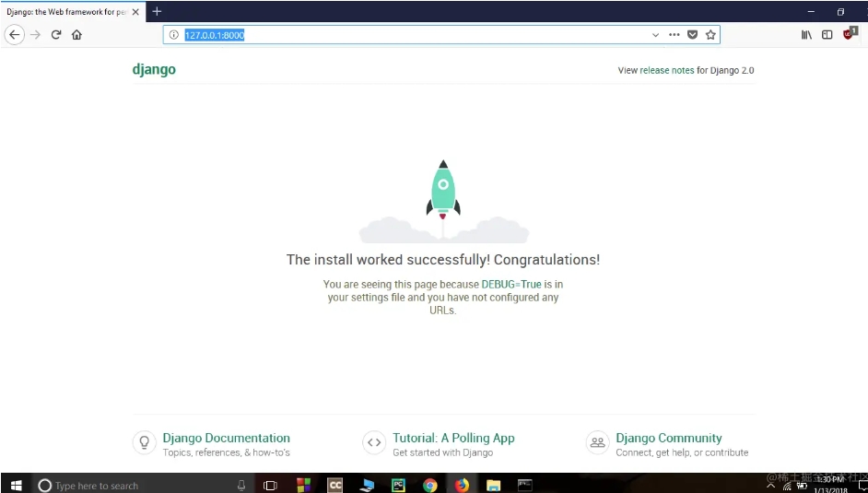868x493 pixels.
Task: Switch to Firefox in the taskbar
Action: click(462, 486)
